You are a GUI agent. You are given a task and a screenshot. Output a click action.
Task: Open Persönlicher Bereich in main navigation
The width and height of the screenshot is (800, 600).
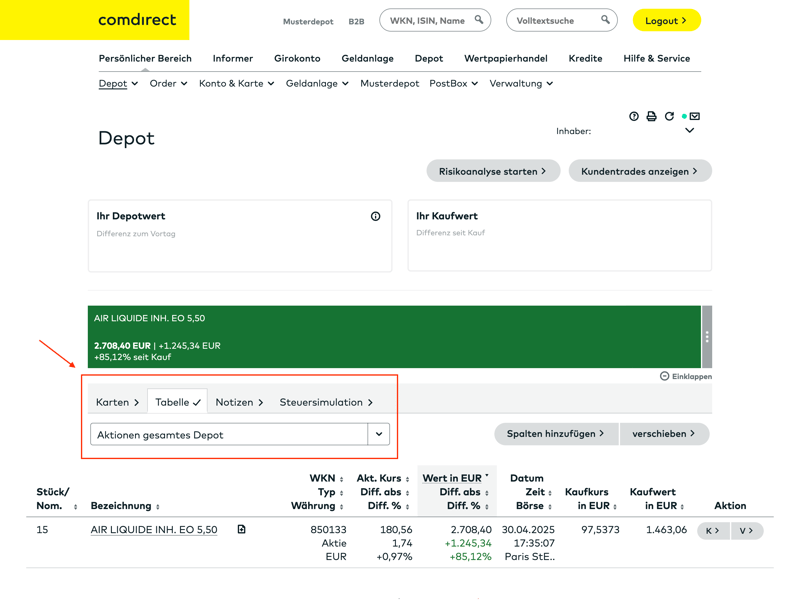[145, 58]
